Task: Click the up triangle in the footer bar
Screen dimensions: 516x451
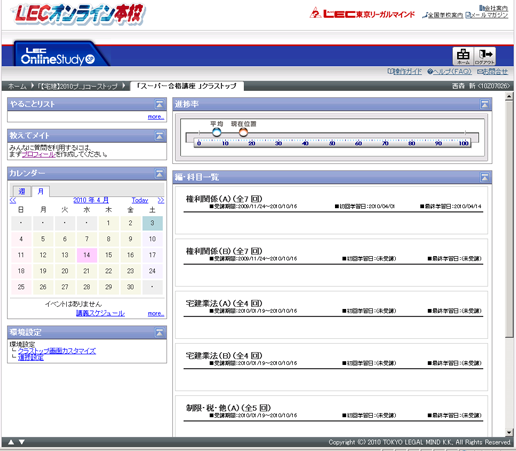Action: pyautogui.click(x=11, y=442)
